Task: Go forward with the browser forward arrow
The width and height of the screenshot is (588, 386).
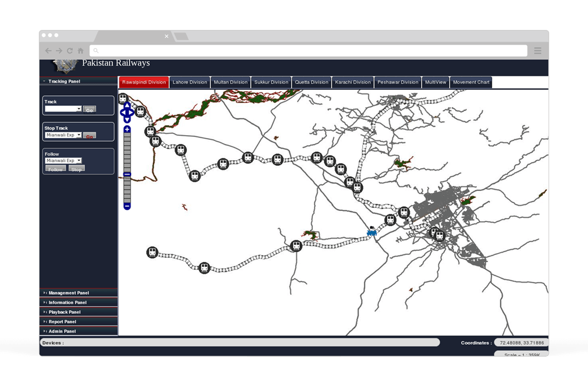Action: (59, 51)
